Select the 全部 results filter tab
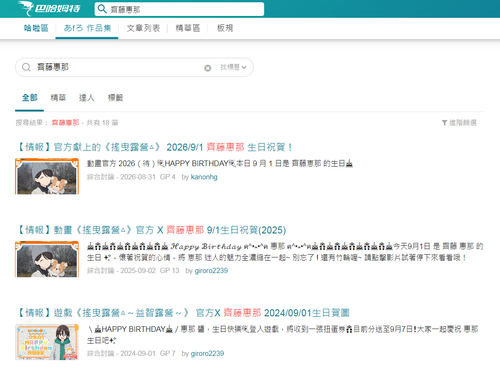The width and height of the screenshot is (500, 369). click(x=29, y=98)
